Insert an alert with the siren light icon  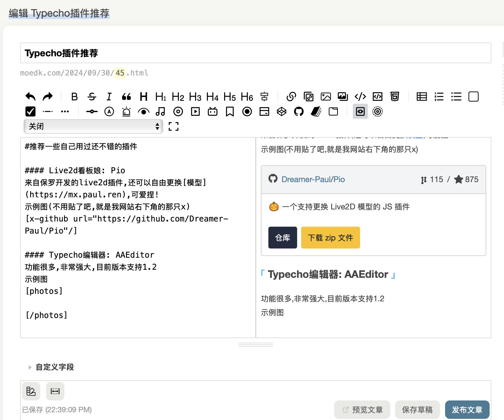(126, 111)
